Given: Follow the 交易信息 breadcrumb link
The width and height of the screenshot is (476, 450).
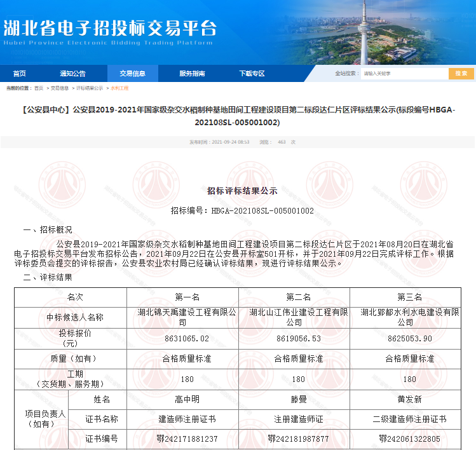Looking at the screenshot, I should pos(60,88).
